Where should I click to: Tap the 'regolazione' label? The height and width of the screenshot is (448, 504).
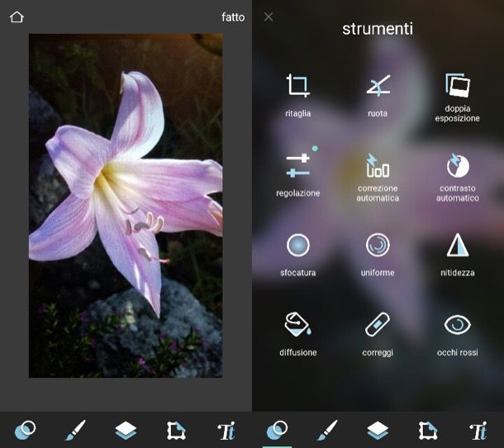click(x=298, y=193)
